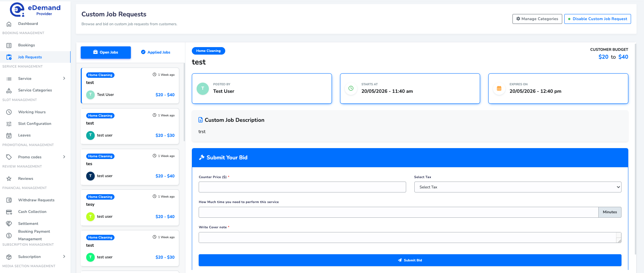This screenshot has width=644, height=273.
Task: Click the job details panel scrollbar
Action: tap(635, 148)
